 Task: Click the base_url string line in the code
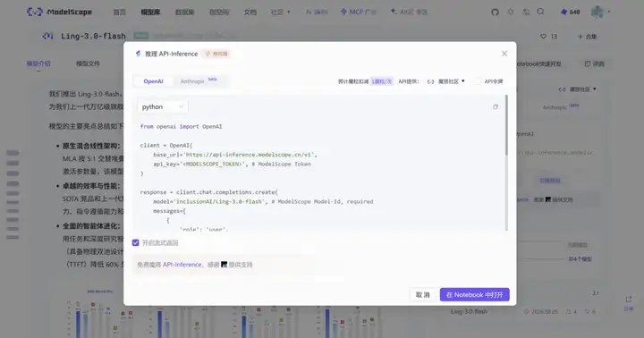coord(235,155)
